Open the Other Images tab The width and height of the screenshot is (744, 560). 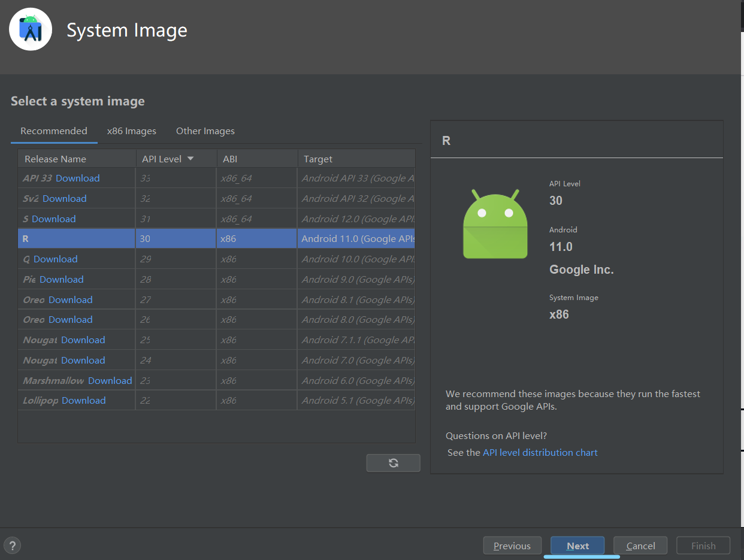205,131
